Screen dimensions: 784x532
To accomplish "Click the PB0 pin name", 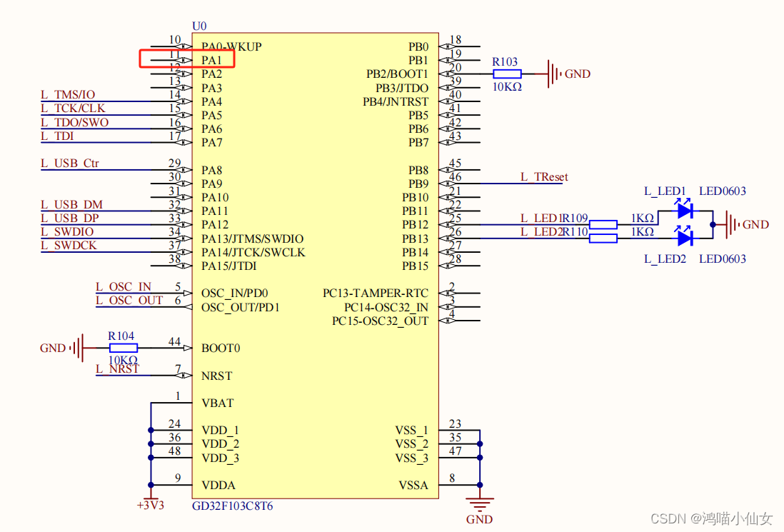I will (x=418, y=47).
